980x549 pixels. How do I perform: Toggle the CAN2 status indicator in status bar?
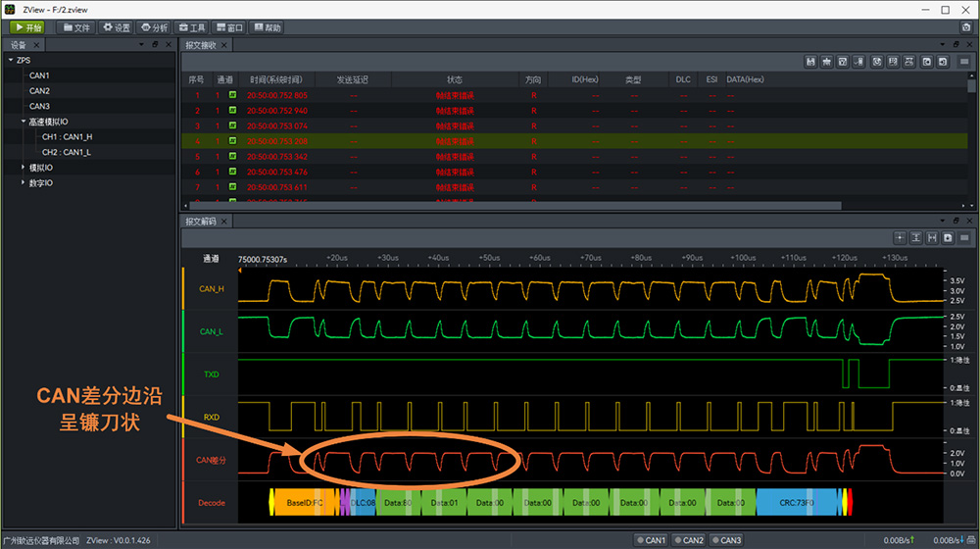click(689, 540)
